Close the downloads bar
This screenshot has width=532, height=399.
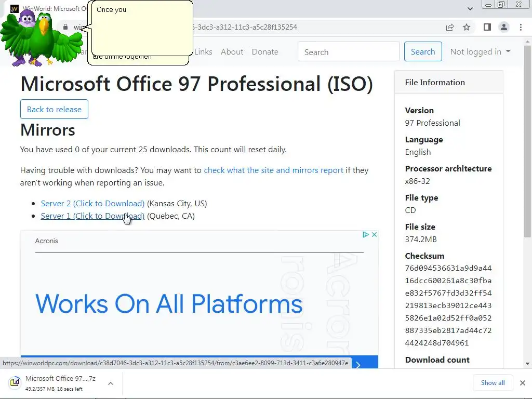(x=523, y=383)
